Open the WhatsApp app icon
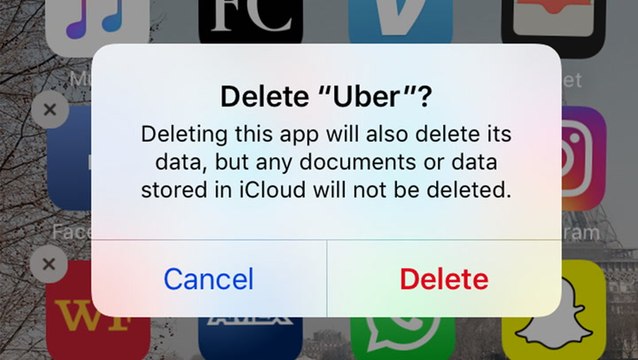The image size is (638, 360). click(x=402, y=338)
